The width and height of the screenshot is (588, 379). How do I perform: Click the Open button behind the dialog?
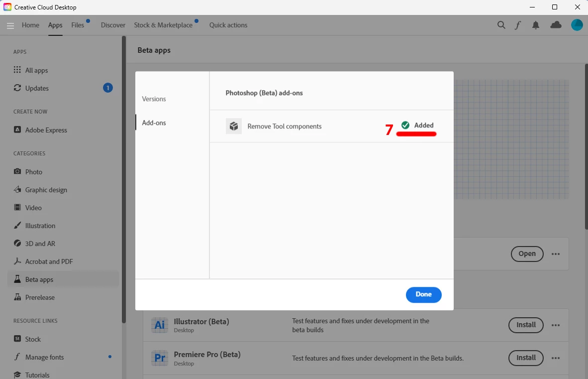pos(527,254)
